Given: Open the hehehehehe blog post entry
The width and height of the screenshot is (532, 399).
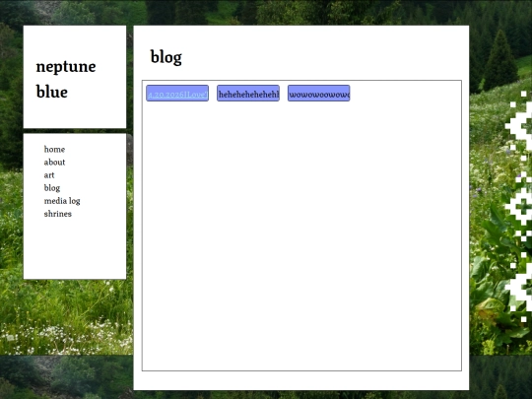Looking at the screenshot, I should point(248,94).
